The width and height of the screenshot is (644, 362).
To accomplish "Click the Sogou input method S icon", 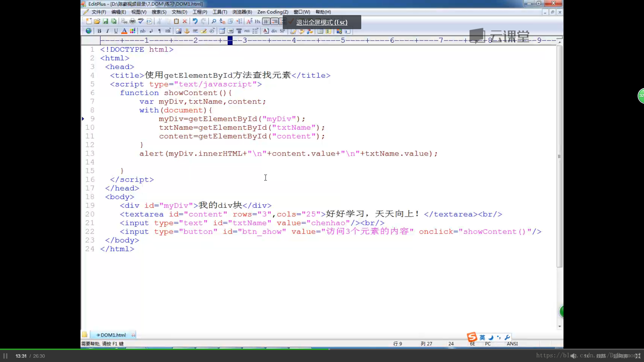I will [x=472, y=337].
